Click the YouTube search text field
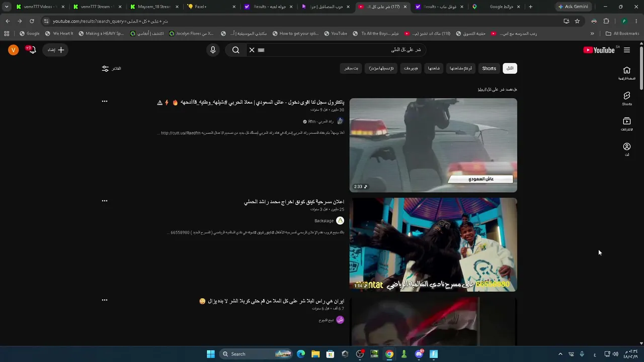Viewport: 644px width, 362px height. 342,50
